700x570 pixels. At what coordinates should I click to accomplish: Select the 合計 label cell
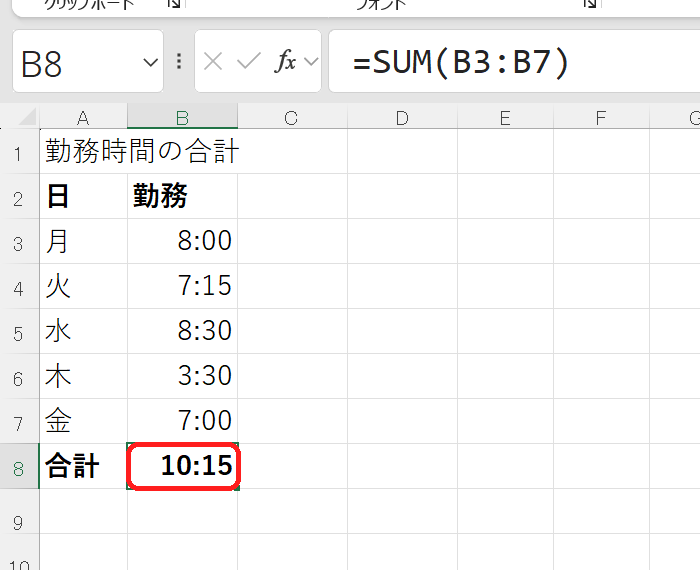[83, 466]
